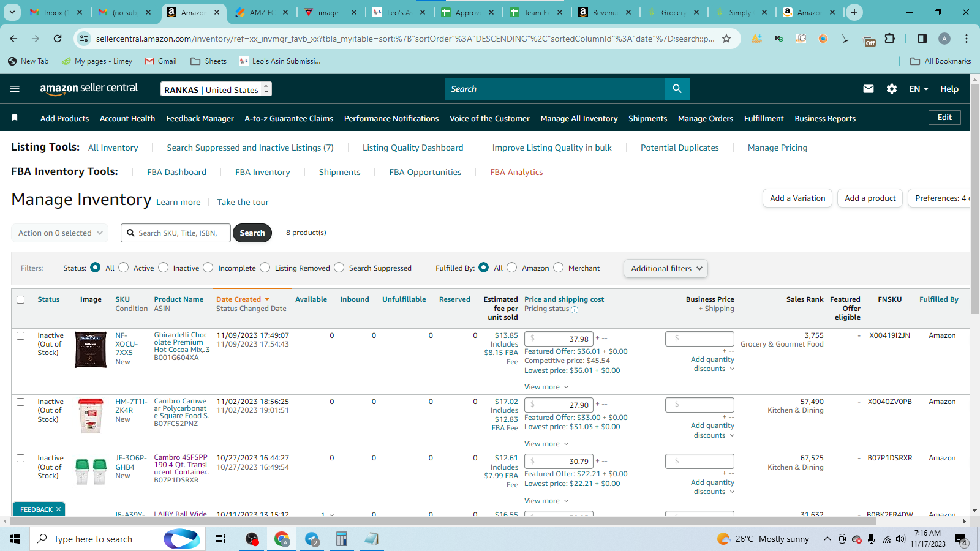
Task: Expand View more for Cambro 4SFSPP row
Action: pos(546,501)
